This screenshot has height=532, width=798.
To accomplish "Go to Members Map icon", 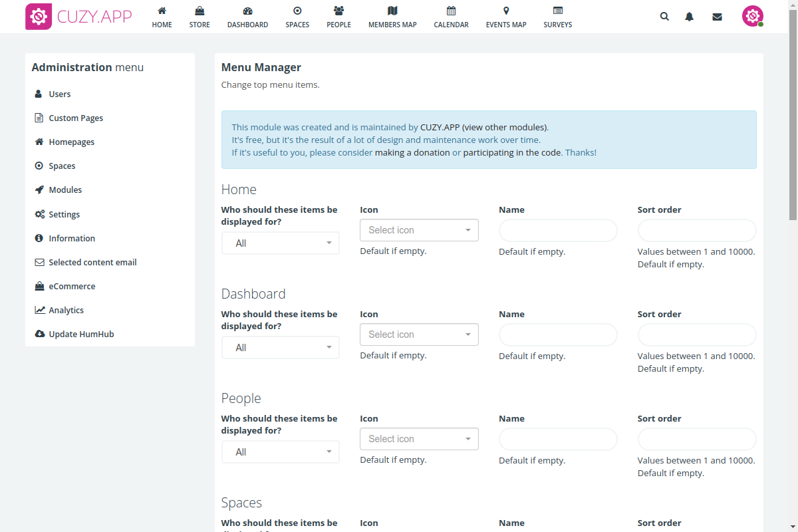I will tap(392, 11).
